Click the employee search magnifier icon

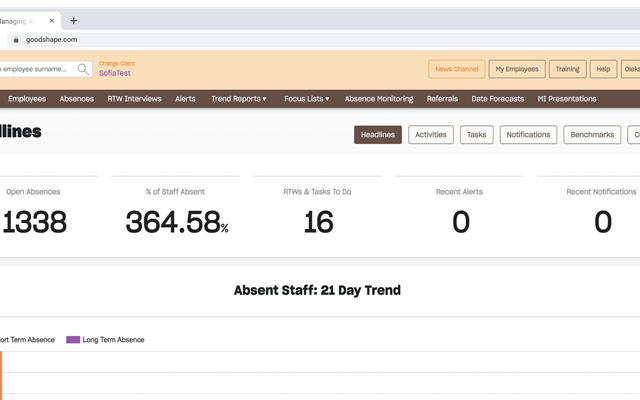[83, 69]
